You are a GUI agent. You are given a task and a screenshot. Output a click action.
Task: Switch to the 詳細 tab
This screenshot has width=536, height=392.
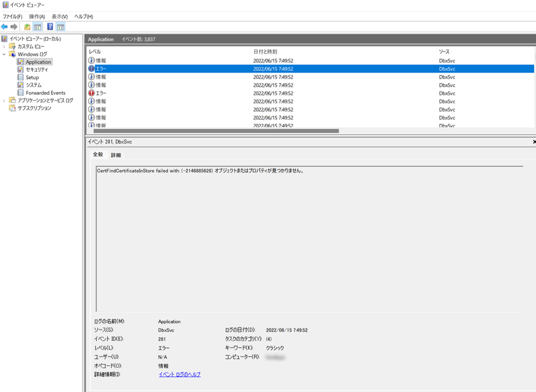point(115,155)
